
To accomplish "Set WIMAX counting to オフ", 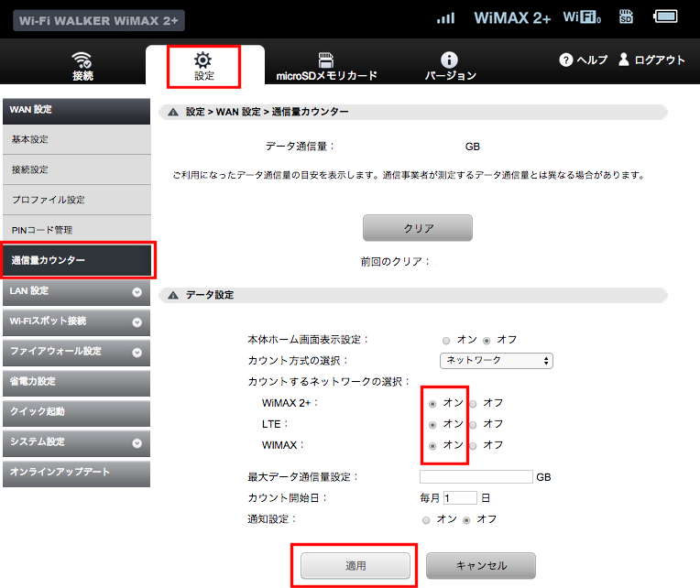I will pyautogui.click(x=473, y=446).
